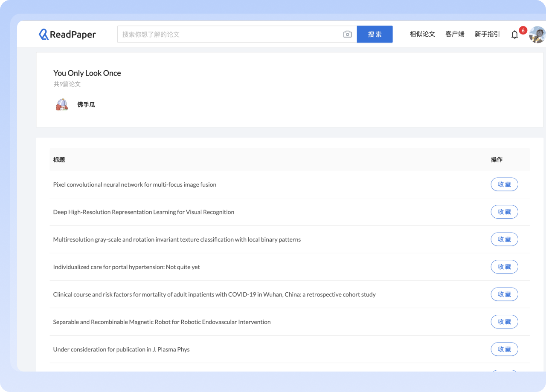
Task: Click the ReadPaper logo
Action: (67, 35)
